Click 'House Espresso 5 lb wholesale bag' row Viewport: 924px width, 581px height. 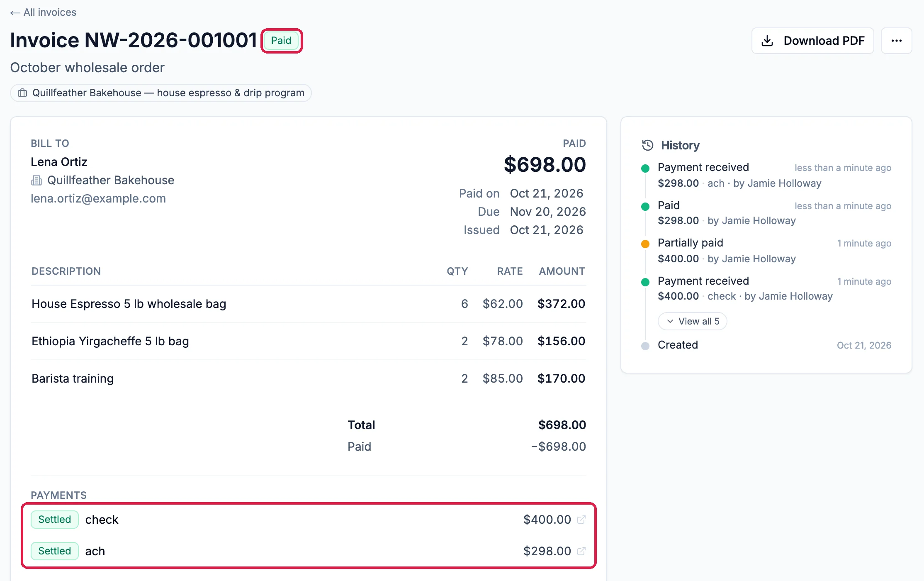[309, 304]
